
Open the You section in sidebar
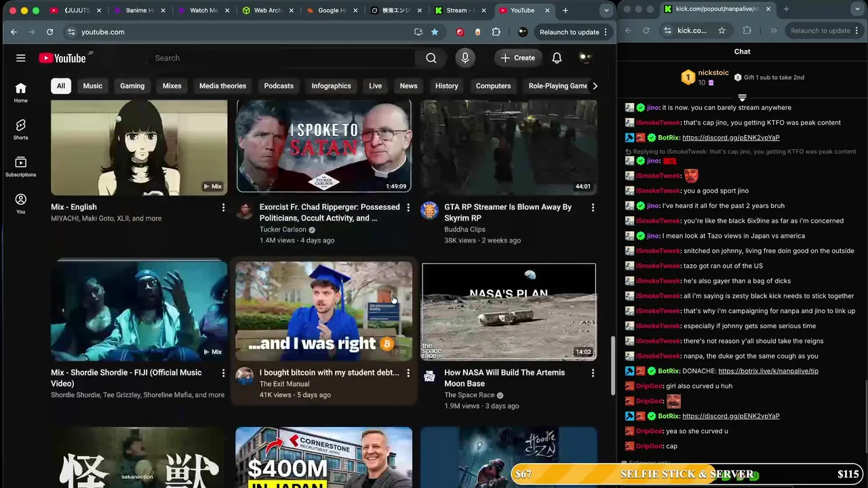pyautogui.click(x=21, y=204)
